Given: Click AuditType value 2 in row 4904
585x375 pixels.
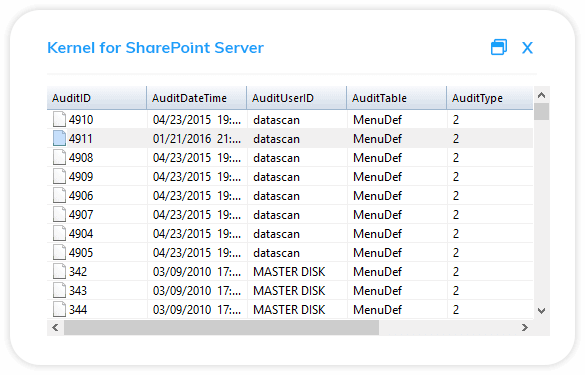Looking at the screenshot, I should click(x=456, y=234).
